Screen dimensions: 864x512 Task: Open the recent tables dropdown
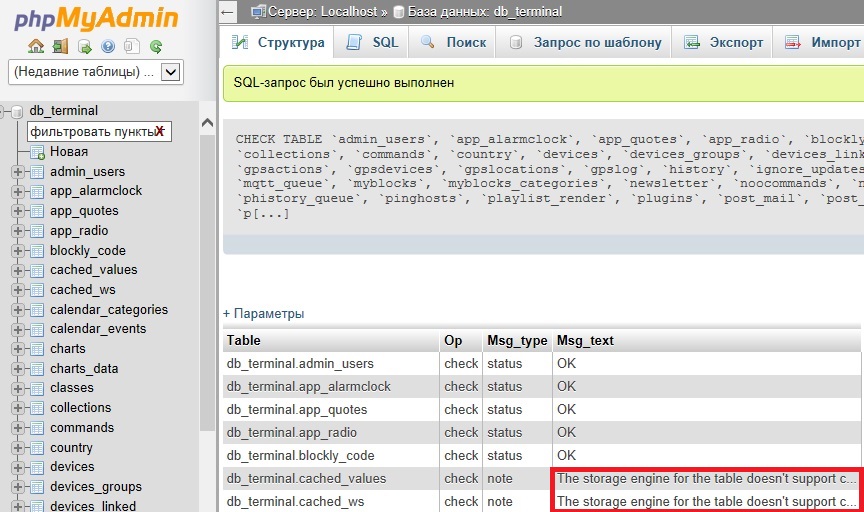click(170, 72)
